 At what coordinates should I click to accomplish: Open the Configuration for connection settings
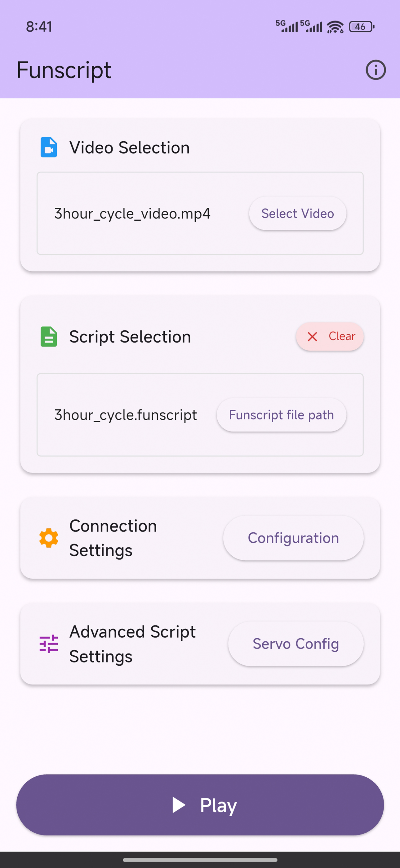293,538
